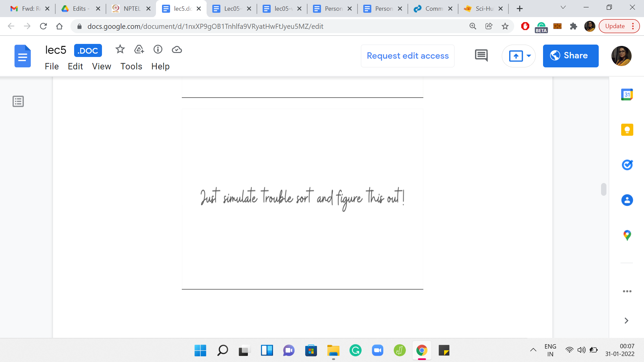Open the comment history icon

481,56
